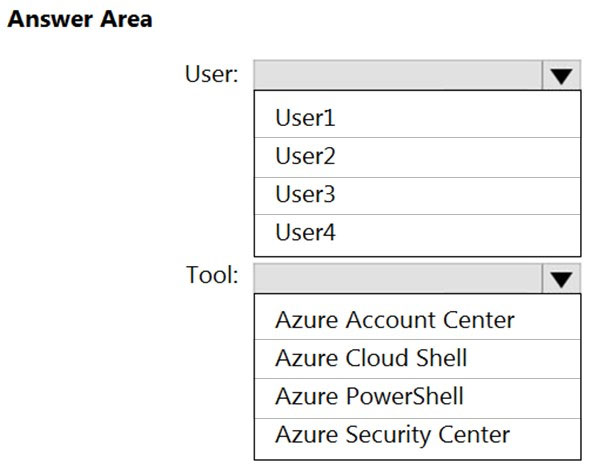The height and width of the screenshot is (465, 605).
Task: Select User2 from the User list
Action: point(305,157)
